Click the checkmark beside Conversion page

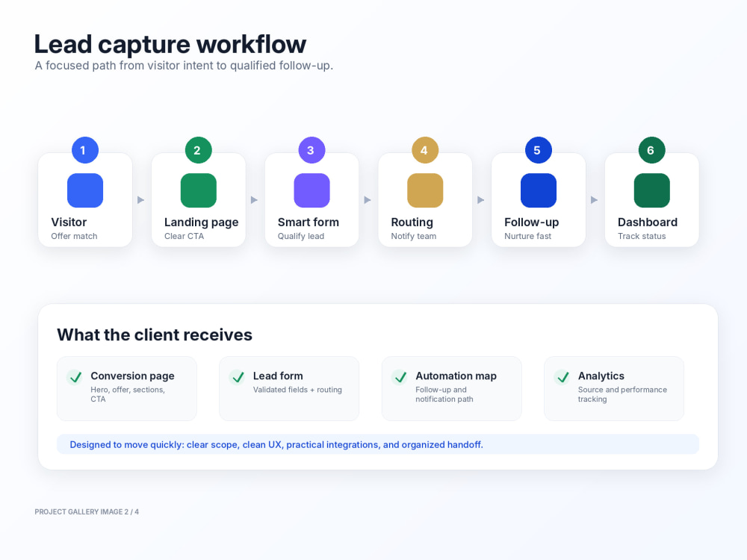pyautogui.click(x=75, y=377)
